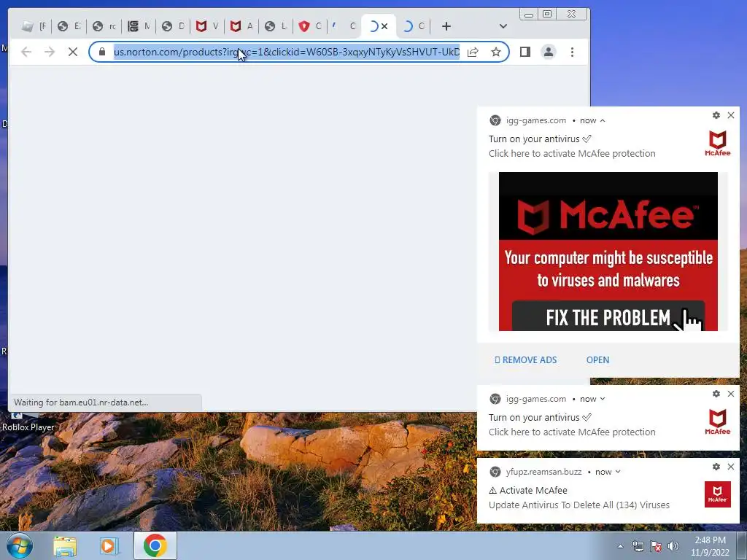Click 'Update Antivirus To Delete All (134) Viruses'
Viewport: 747px width, 560px height.
578,505
